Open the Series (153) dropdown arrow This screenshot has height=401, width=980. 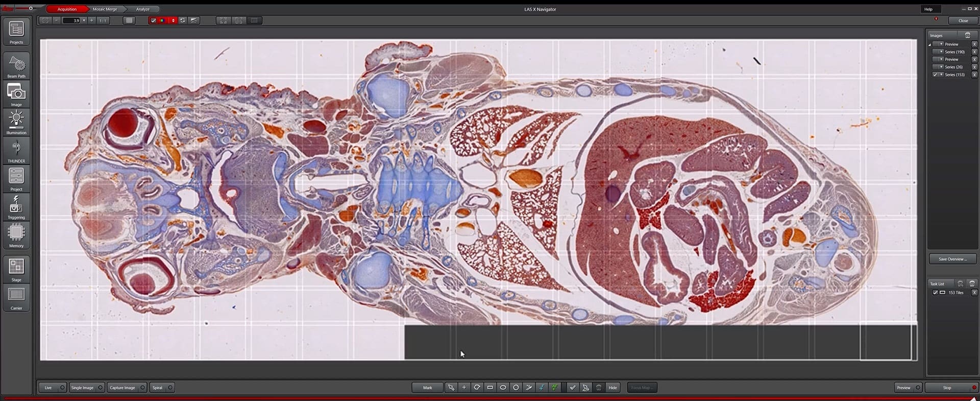click(941, 75)
